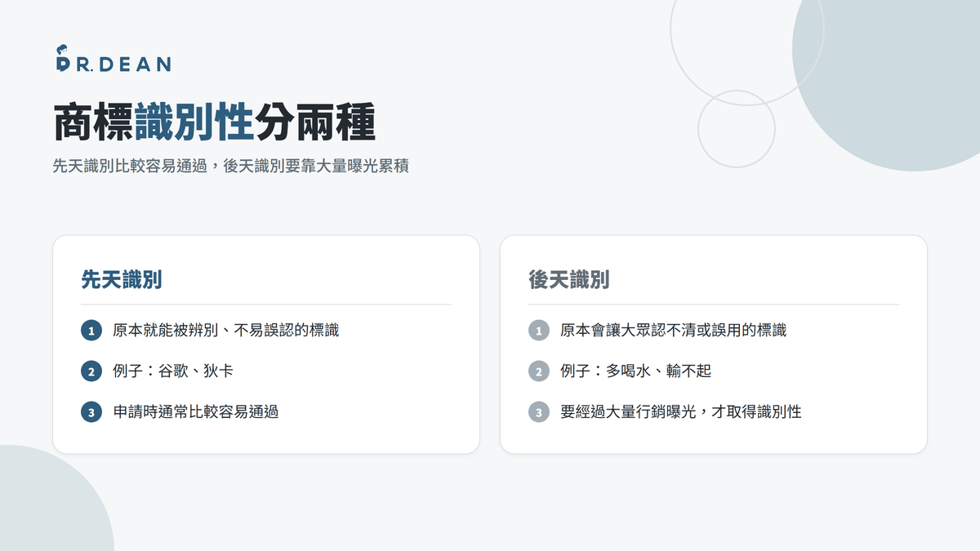
Task: Click the DR. DEAN logo
Action: [113, 59]
